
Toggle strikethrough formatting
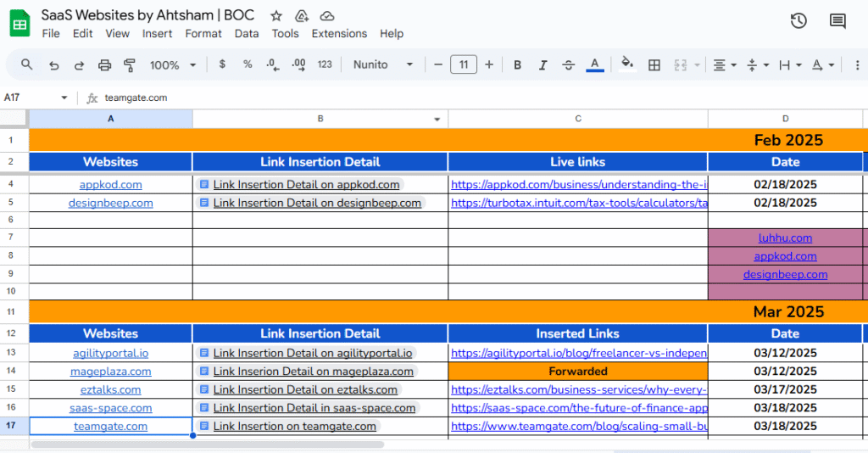[569, 64]
